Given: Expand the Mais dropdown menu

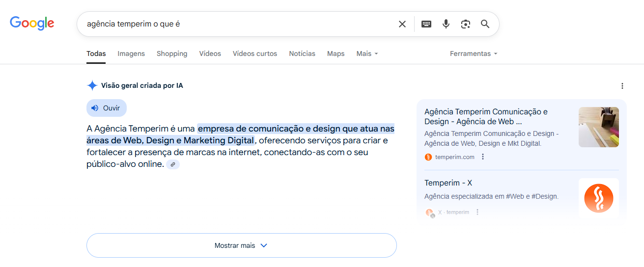Looking at the screenshot, I should [367, 53].
